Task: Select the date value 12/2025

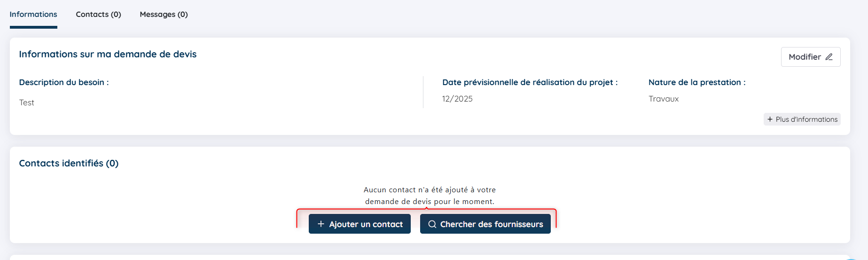Action: tap(457, 99)
